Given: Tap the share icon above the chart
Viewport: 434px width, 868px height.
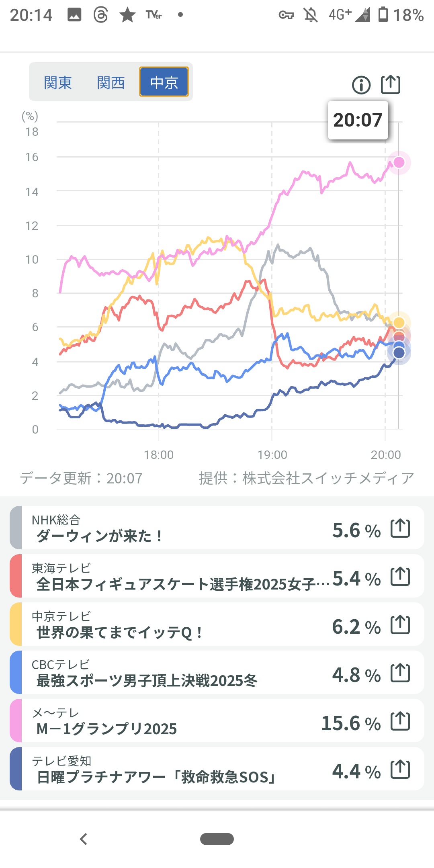Looking at the screenshot, I should point(390,84).
